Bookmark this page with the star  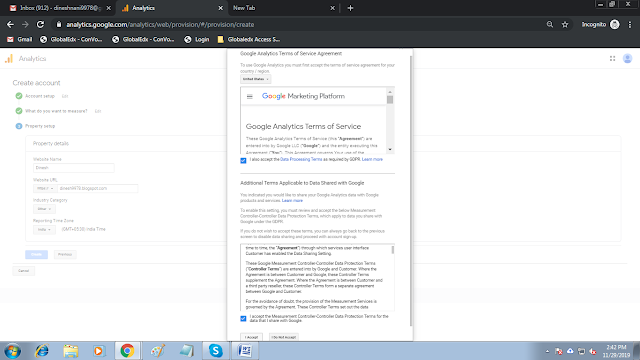(565, 24)
